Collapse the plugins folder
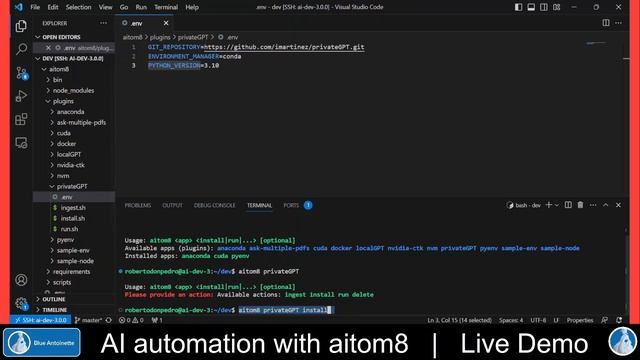This screenshot has height=360, width=640. click(74, 101)
